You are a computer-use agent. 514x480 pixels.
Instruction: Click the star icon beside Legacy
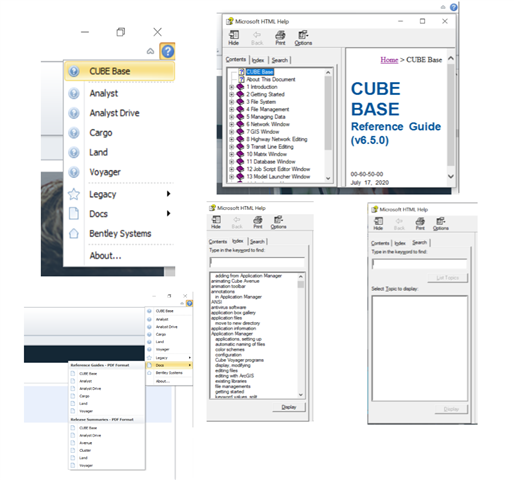pos(74,194)
